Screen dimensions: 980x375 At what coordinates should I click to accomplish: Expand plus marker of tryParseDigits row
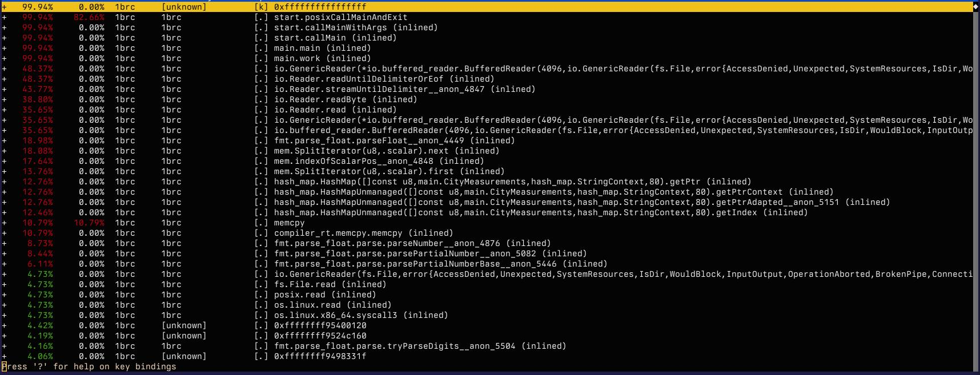4,346
